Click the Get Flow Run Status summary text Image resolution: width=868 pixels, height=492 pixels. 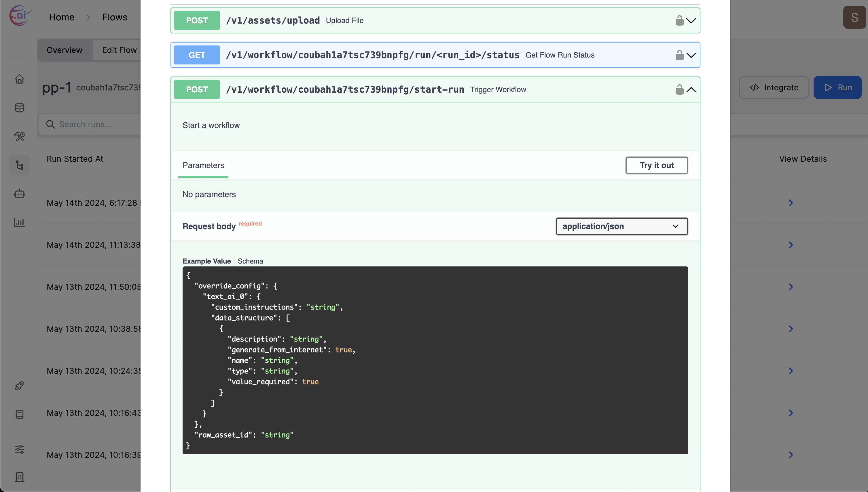pos(560,55)
